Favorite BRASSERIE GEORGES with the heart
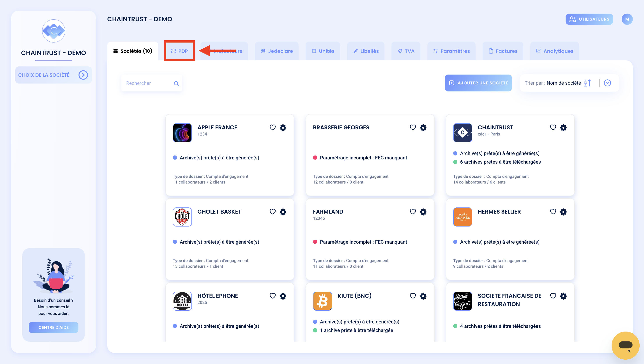The height and width of the screenshot is (364, 644). click(x=413, y=127)
